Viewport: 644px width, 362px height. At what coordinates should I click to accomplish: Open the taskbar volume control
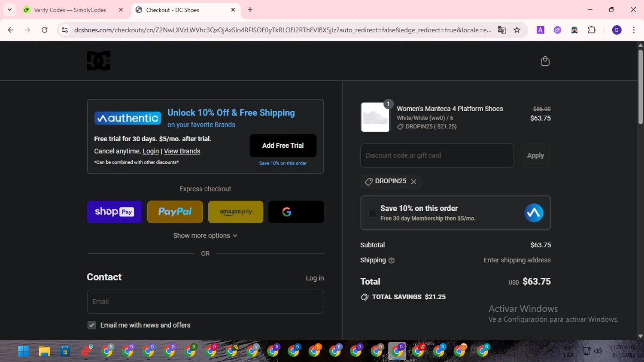tap(598, 351)
